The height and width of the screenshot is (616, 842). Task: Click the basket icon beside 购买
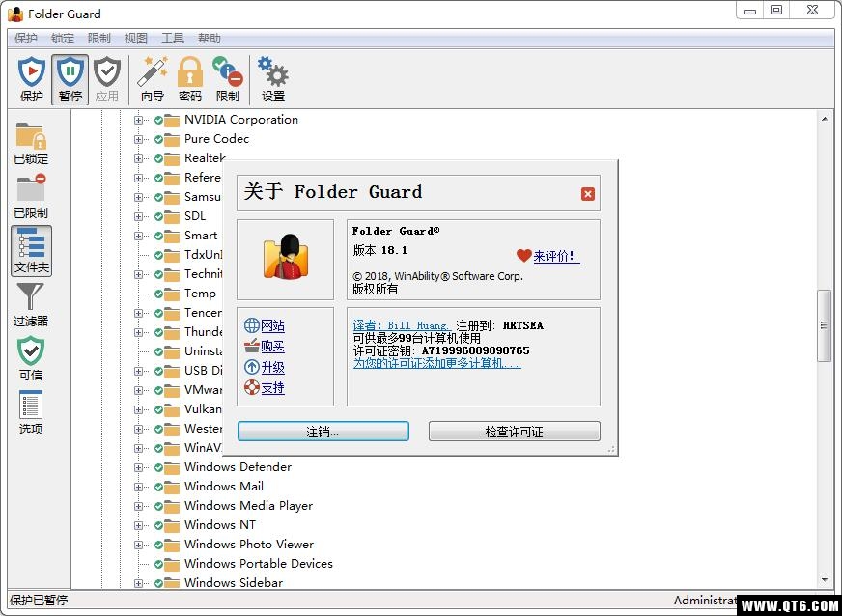coord(251,346)
